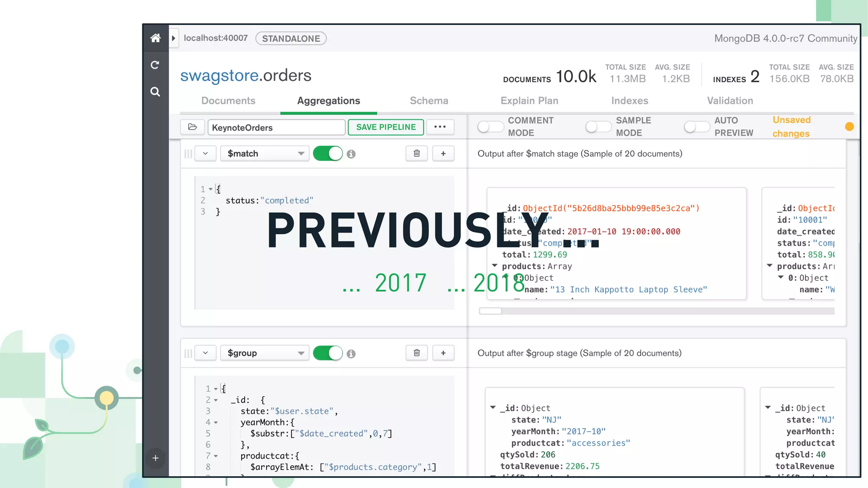Open the search icon in sidebar
868x488 pixels.
click(x=155, y=91)
